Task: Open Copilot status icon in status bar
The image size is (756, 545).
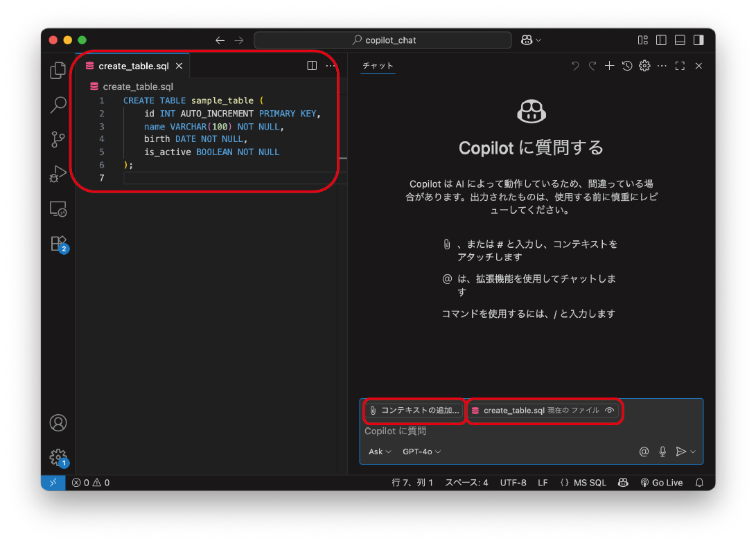Action: point(623,483)
